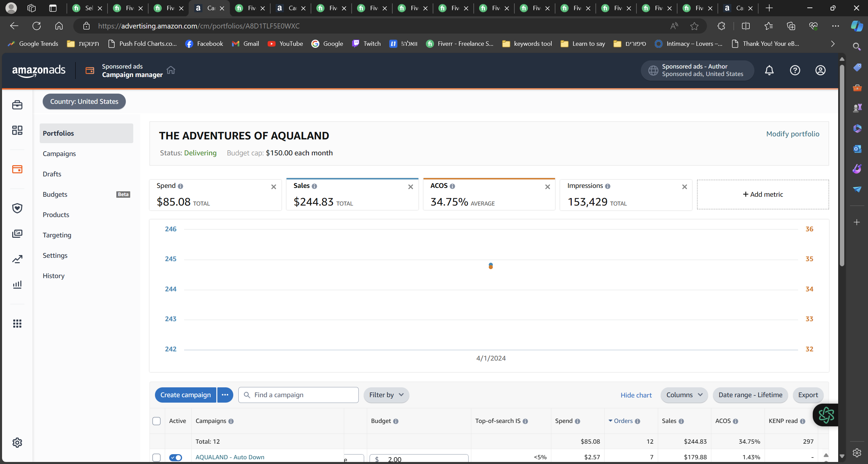The width and height of the screenshot is (868, 464).
Task: Open the account profile icon in Amazon Ads header
Action: (x=820, y=70)
